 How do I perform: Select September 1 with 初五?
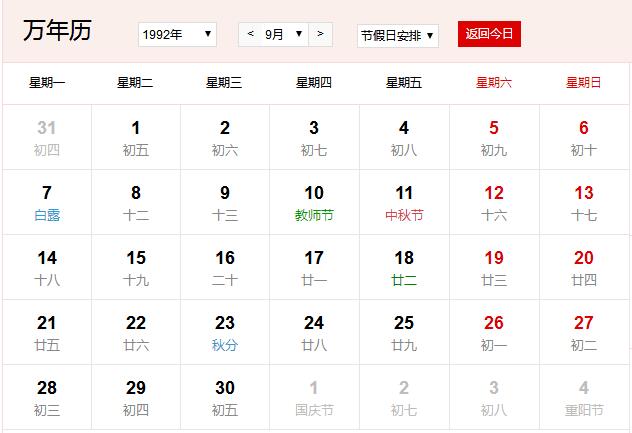tap(136, 137)
